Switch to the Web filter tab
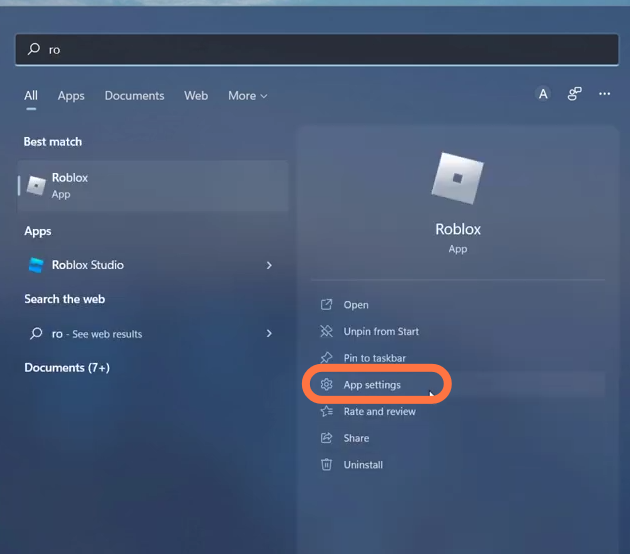This screenshot has height=554, width=630. [x=196, y=96]
